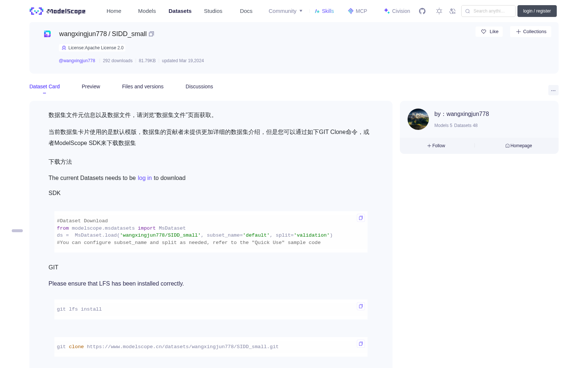Open the Docs page
Screen dimensions: 588x368
[x=246, y=11]
